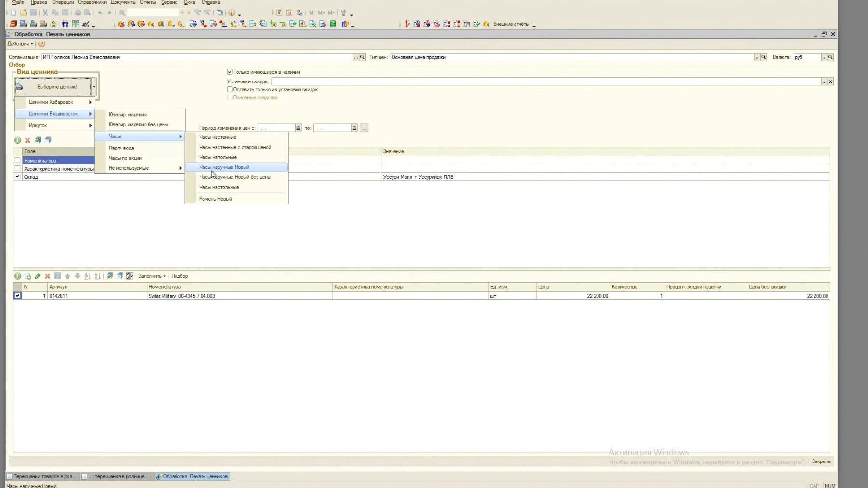Click the info help icon in toolbar

[x=232, y=13]
